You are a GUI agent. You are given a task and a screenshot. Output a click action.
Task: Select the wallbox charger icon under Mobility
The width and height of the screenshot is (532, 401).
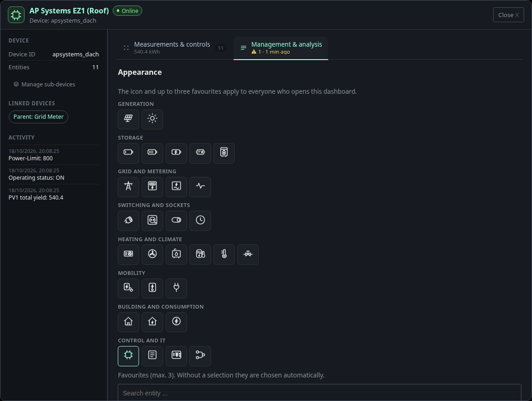[x=152, y=288]
